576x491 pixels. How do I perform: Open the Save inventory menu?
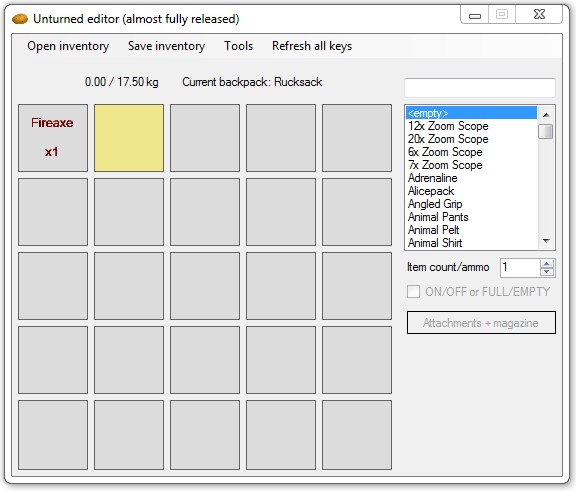tap(166, 46)
